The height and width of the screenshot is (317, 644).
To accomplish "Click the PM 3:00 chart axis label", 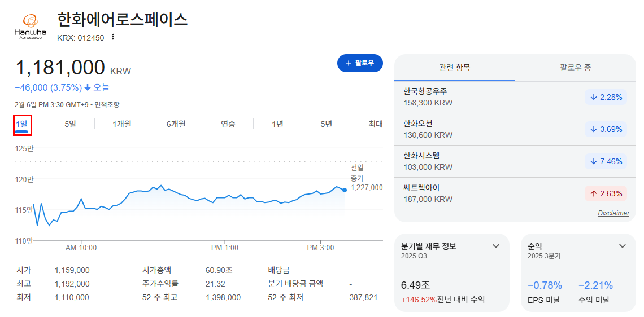I will click(321, 248).
